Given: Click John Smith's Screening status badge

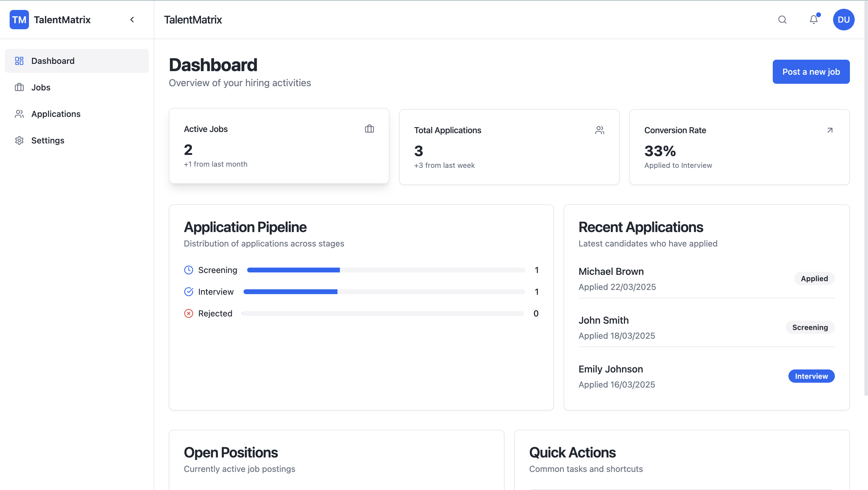Looking at the screenshot, I should pyautogui.click(x=810, y=327).
